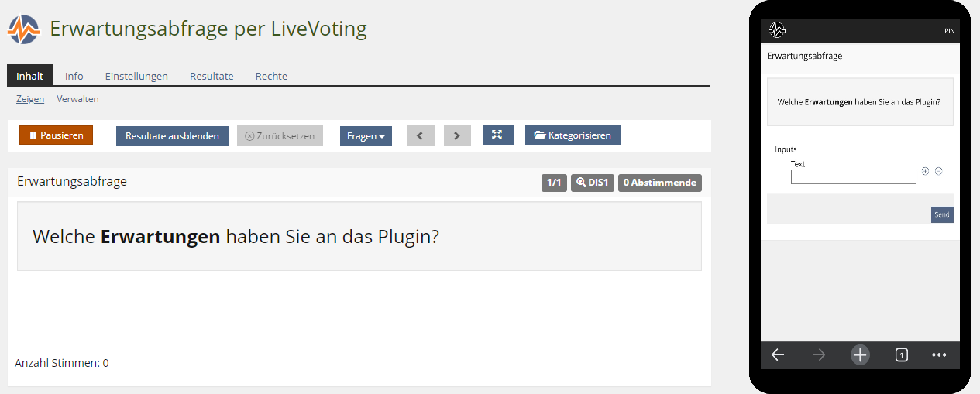Screen dimensions: 980x394
Task: Open the mobile browser three-dot menu
Action: coord(939,355)
